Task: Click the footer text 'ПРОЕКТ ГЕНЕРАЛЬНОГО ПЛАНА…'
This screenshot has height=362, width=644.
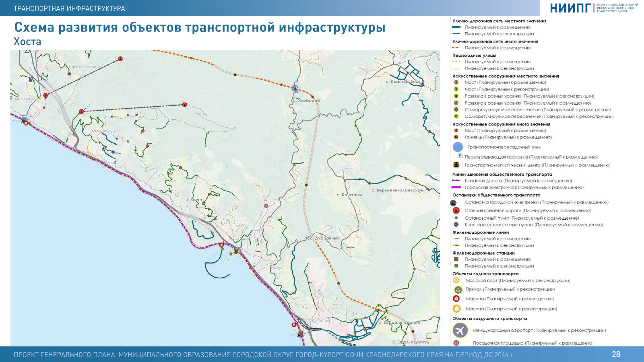Action: point(264,355)
